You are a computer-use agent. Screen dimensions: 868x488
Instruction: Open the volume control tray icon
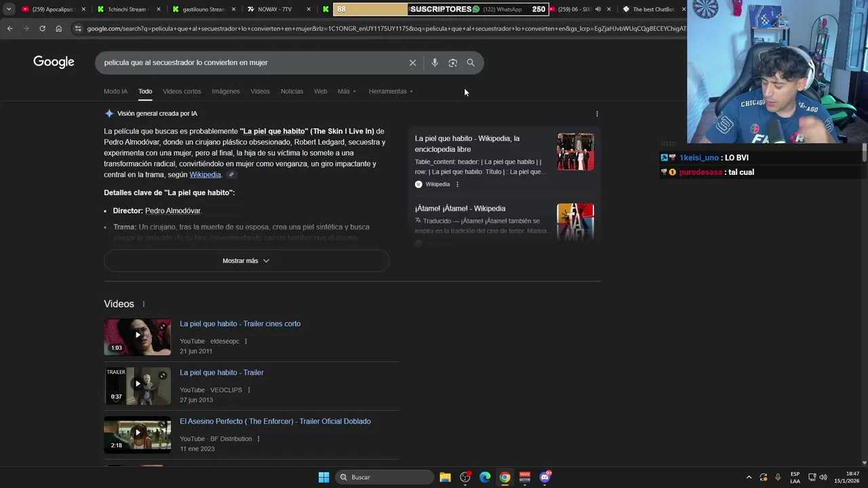[825, 477]
